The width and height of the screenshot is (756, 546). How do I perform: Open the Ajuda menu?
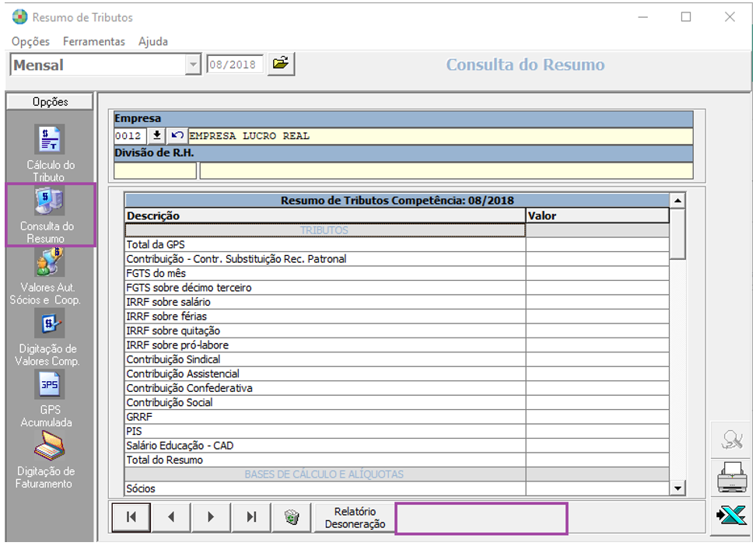pyautogui.click(x=153, y=41)
